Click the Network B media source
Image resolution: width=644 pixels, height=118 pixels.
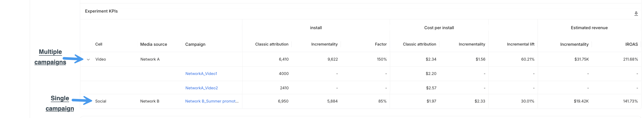pyautogui.click(x=149, y=101)
